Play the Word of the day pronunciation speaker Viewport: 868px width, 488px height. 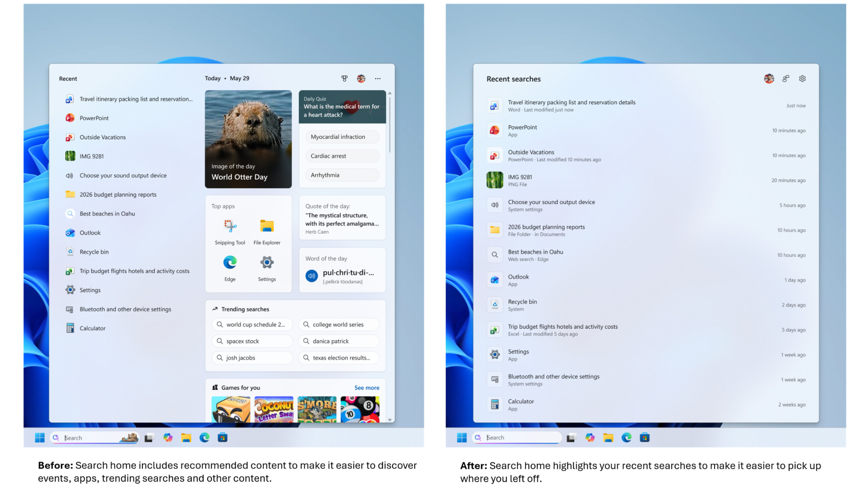312,276
